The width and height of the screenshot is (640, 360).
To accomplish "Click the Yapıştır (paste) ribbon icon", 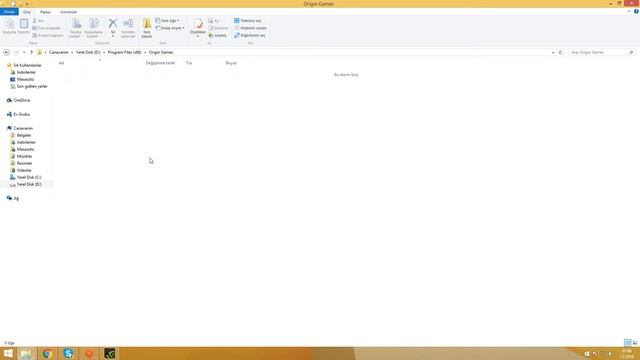I will pyautogui.click(x=24, y=26).
